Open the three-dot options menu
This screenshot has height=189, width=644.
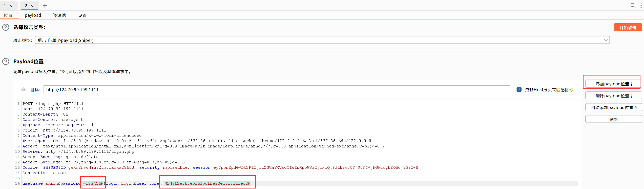(x=641, y=6)
